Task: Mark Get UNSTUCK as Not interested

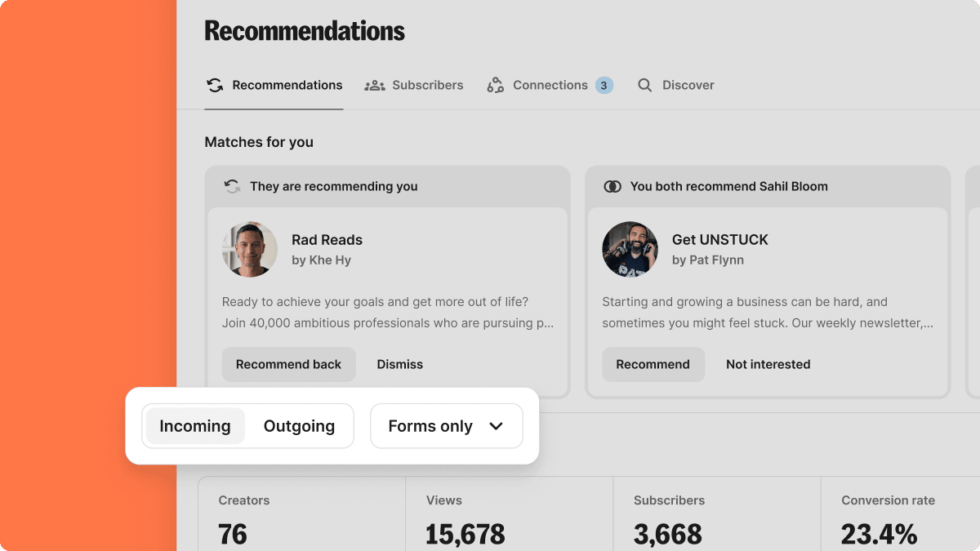Action: [x=768, y=364]
